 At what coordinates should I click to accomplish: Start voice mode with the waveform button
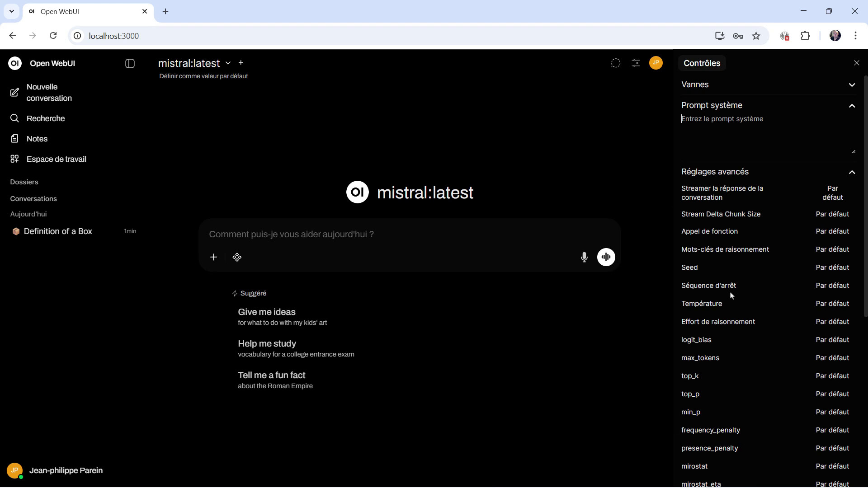click(x=606, y=257)
